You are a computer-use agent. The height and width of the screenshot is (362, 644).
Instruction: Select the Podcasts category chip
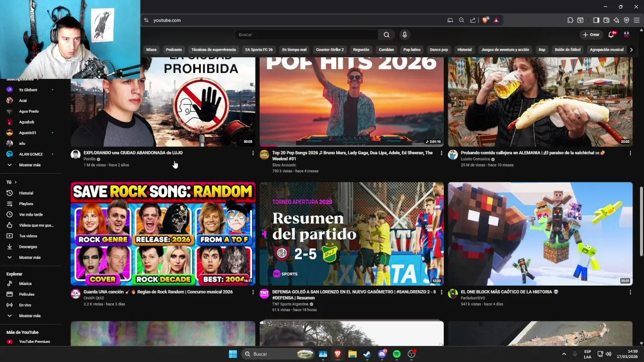(174, 50)
